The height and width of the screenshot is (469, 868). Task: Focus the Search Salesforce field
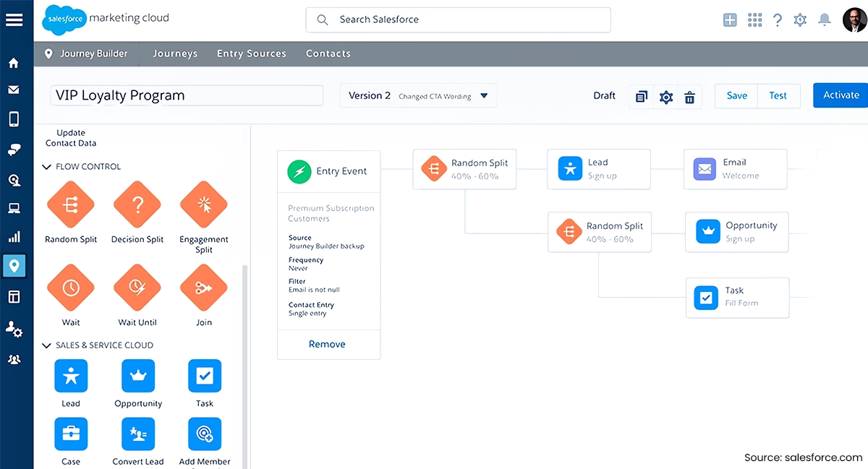click(458, 20)
